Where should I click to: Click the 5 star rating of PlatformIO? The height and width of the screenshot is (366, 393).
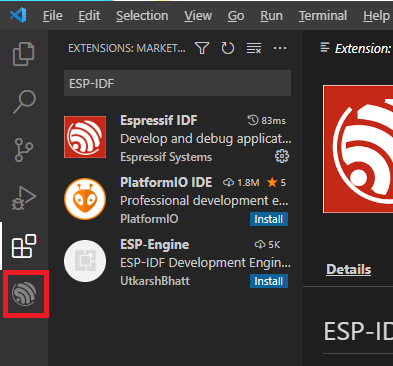(x=276, y=182)
